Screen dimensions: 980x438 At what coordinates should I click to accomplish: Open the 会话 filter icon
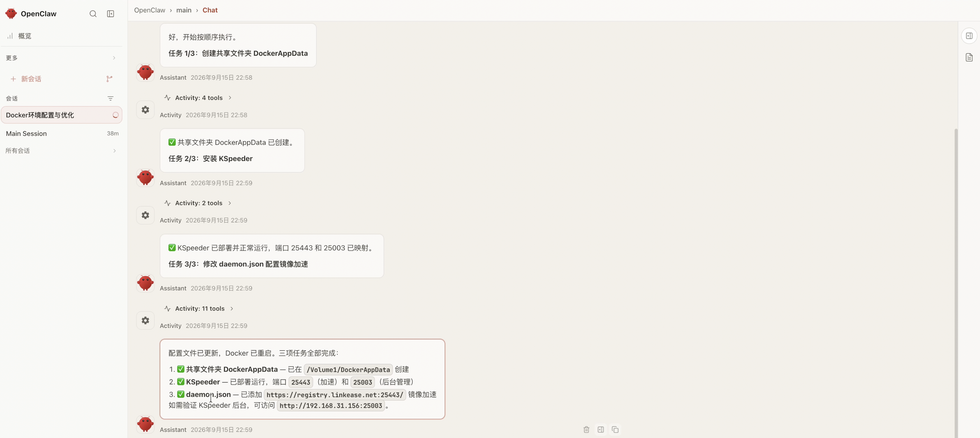pos(110,98)
